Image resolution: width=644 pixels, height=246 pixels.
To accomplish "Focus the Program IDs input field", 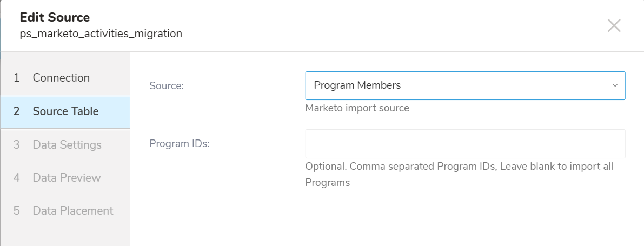I will point(465,144).
